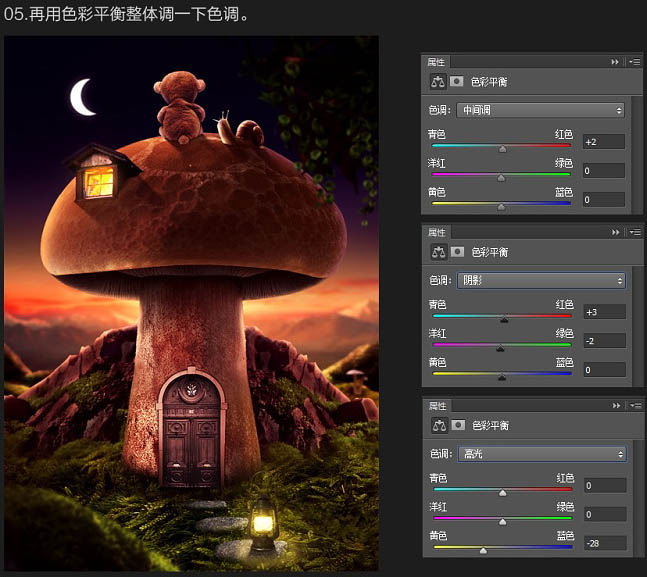Select the mask icon in Shadows panel

pyautogui.click(x=457, y=253)
